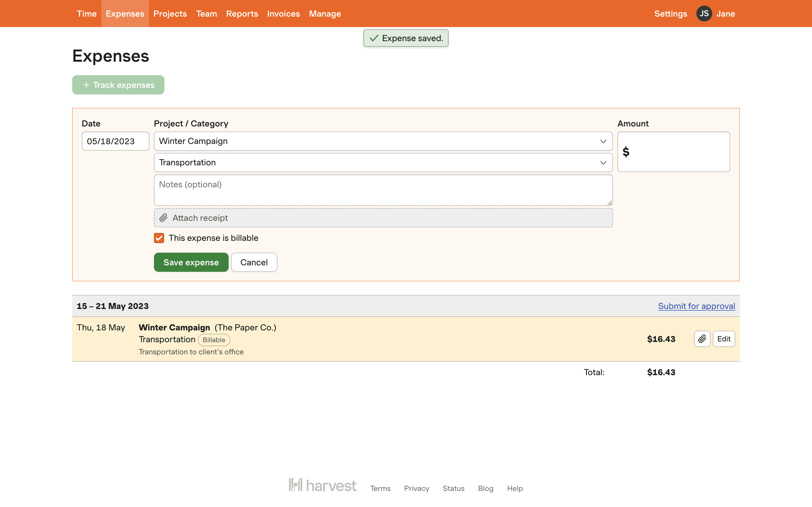This screenshot has height=507, width=812.
Task: Click paperclip icon in Attach receipt area
Action: (164, 218)
